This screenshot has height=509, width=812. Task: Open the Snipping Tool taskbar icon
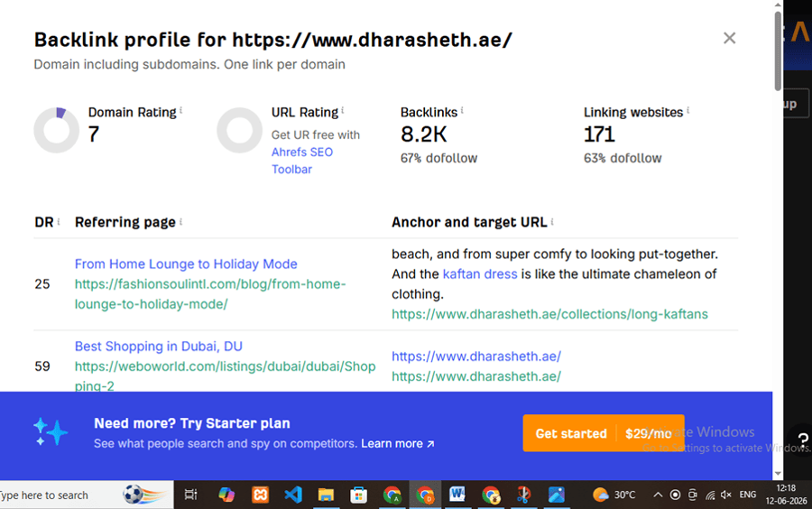pyautogui.click(x=523, y=495)
